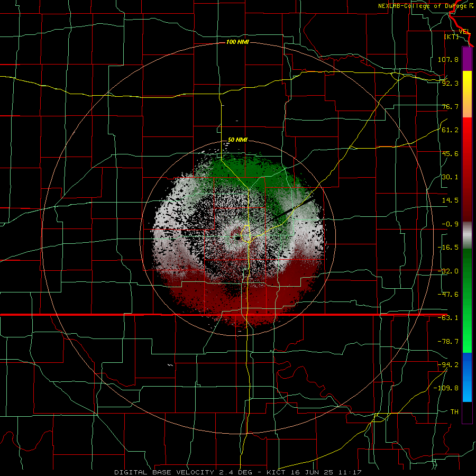Click the blue segment of the color bar
This screenshot has width=476, height=476.
click(467, 377)
